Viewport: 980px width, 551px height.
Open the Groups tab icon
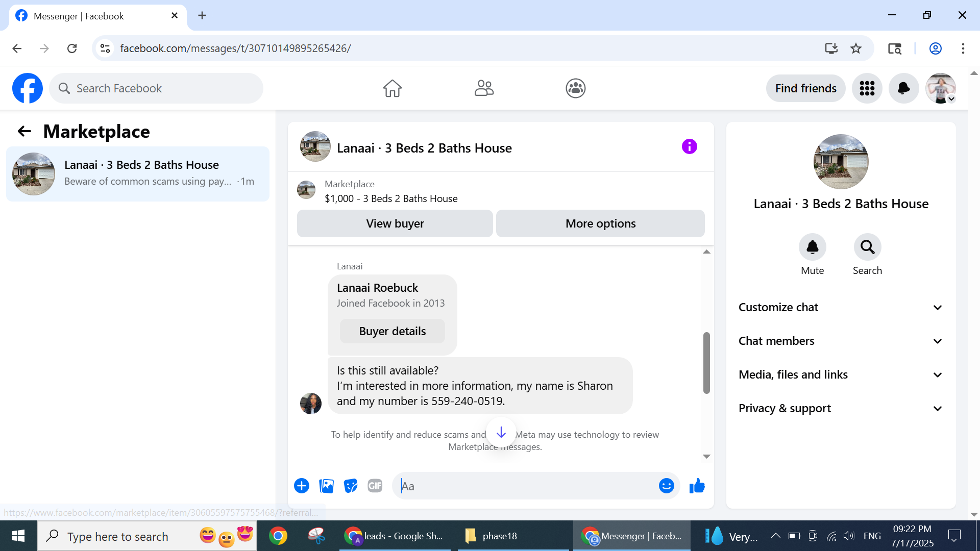click(575, 88)
